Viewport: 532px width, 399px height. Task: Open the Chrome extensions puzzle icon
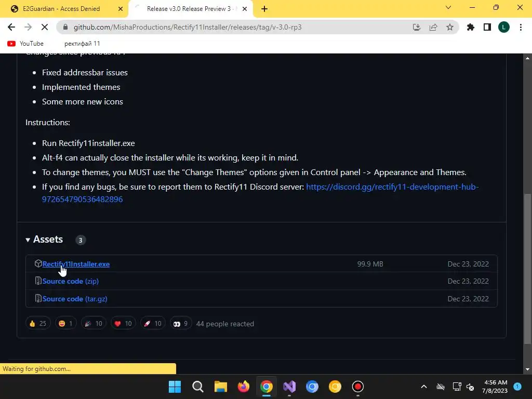pyautogui.click(x=471, y=27)
